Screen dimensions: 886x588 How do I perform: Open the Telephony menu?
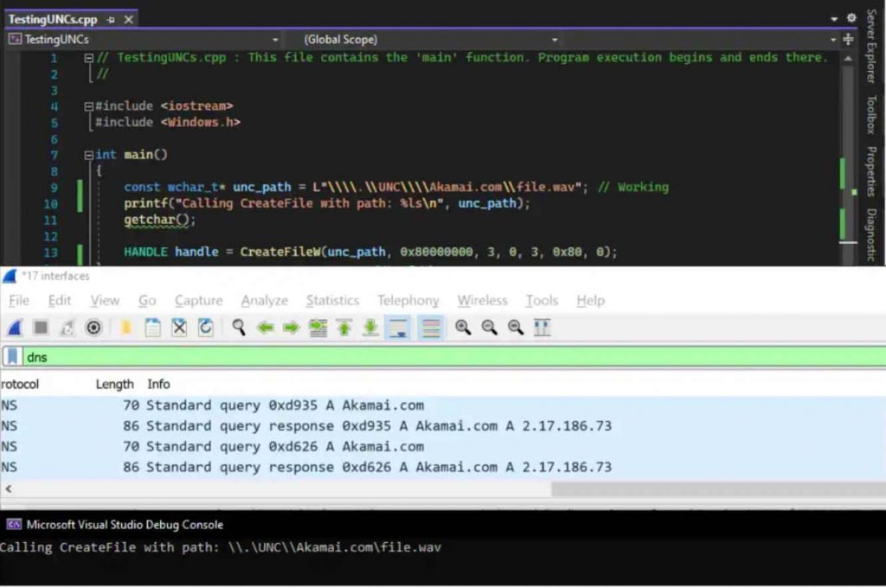point(408,301)
